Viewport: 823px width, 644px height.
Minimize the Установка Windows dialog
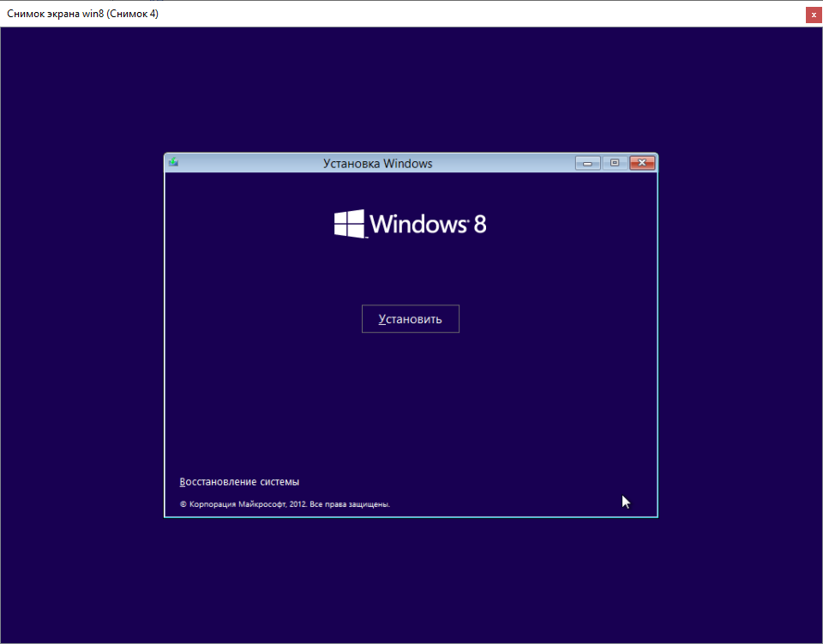[588, 163]
